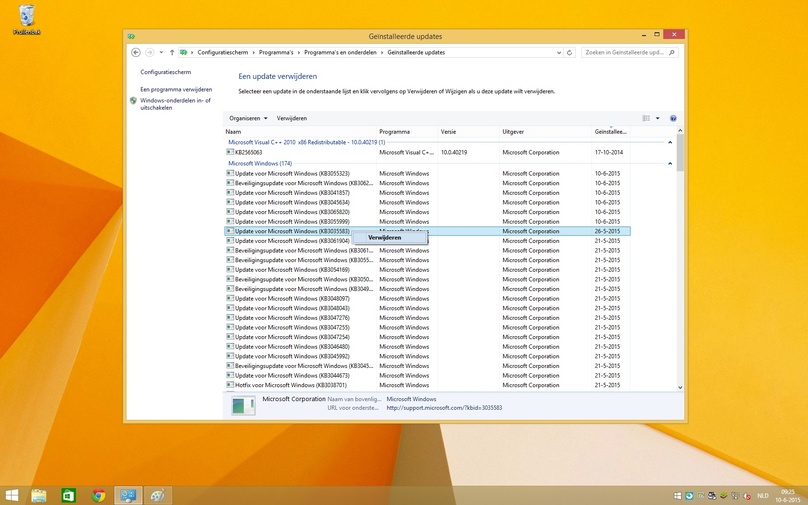
Task: Select Update voor Microsoft Windows (KB3061904)
Action: (x=427, y=241)
